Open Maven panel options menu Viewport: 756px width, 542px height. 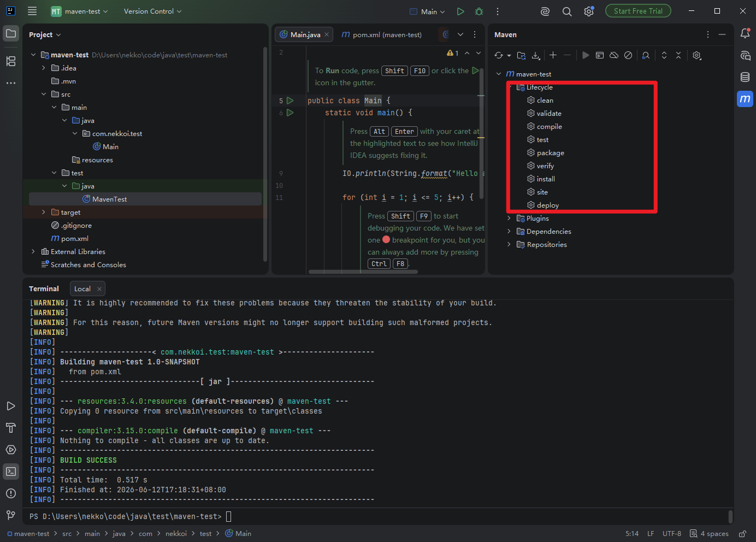point(708,34)
